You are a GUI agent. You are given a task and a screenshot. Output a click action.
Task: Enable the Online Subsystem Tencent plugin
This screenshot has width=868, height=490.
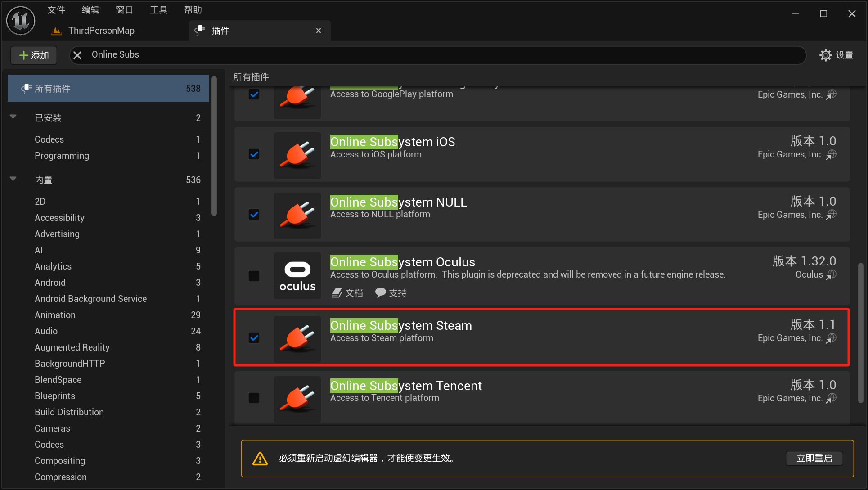(x=254, y=398)
